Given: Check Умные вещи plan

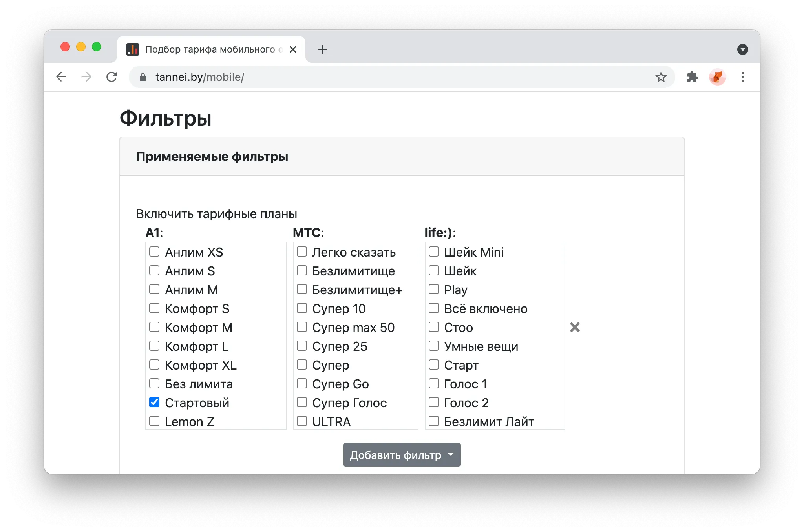Looking at the screenshot, I should pos(434,346).
